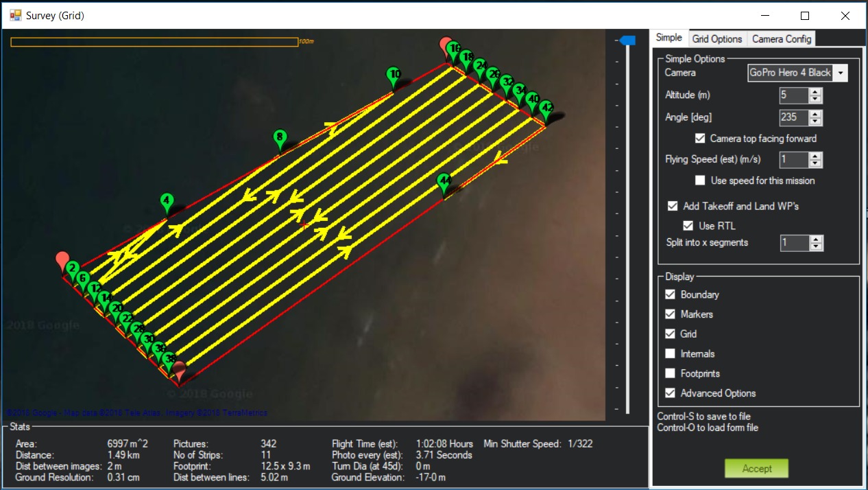Disable the Camera top facing forward checkbox
868x490 pixels.
point(700,139)
